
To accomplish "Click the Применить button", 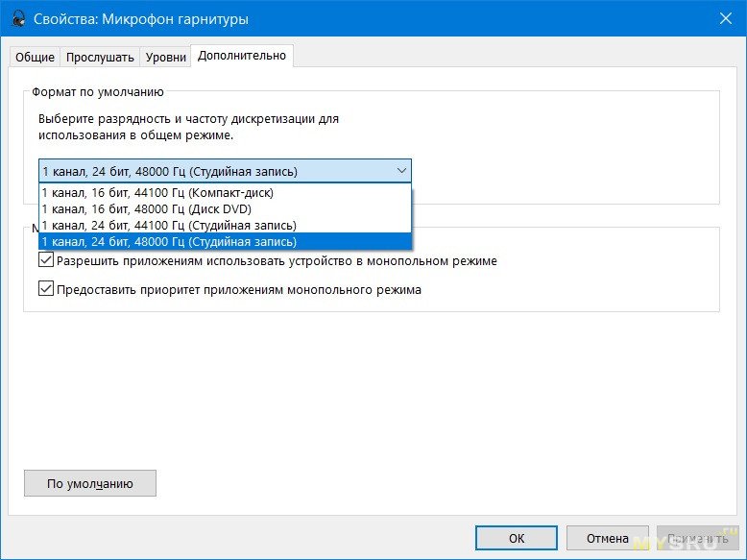I will [693, 538].
